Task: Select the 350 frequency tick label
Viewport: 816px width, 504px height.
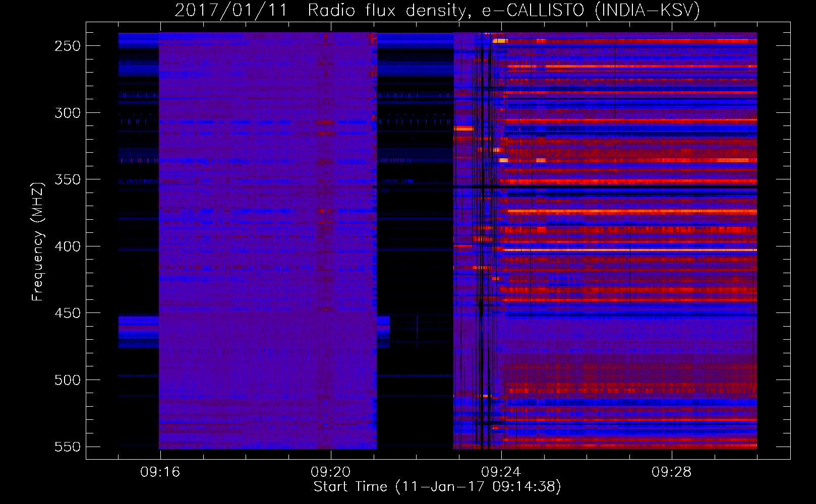Action: coord(68,179)
